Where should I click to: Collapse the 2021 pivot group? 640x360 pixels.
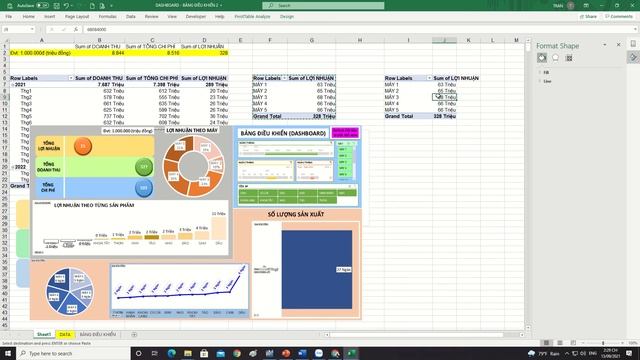point(12,84)
